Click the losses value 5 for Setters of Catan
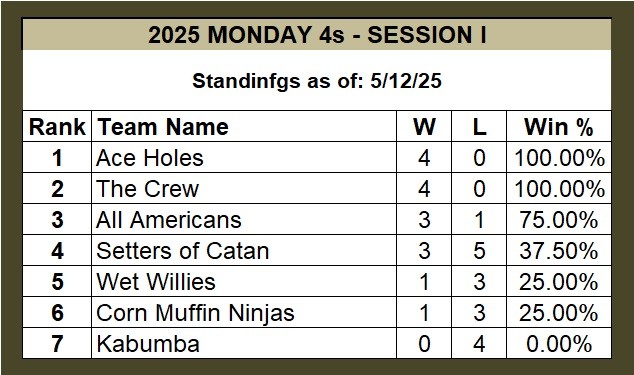This screenshot has height=375, width=634. pos(479,250)
